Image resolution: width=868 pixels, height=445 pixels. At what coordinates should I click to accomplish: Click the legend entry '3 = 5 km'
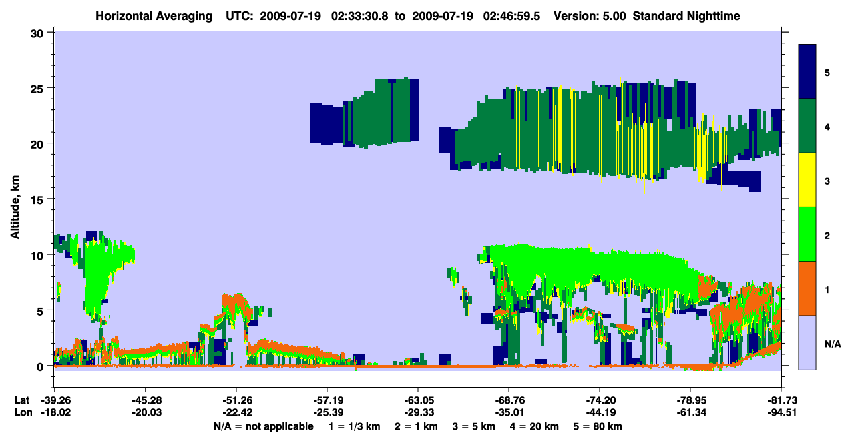click(474, 426)
